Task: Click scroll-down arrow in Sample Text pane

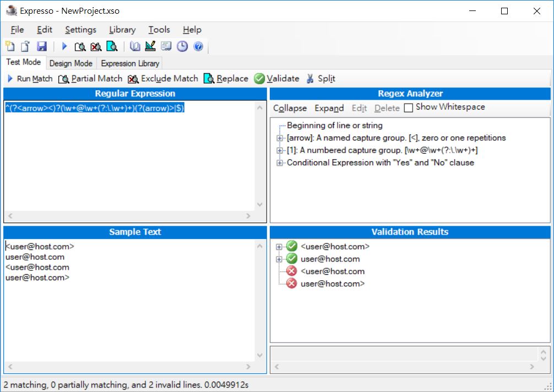Action: click(x=260, y=355)
